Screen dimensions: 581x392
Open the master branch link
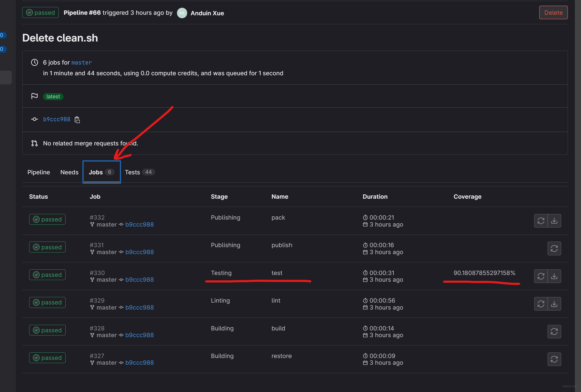tap(81, 63)
